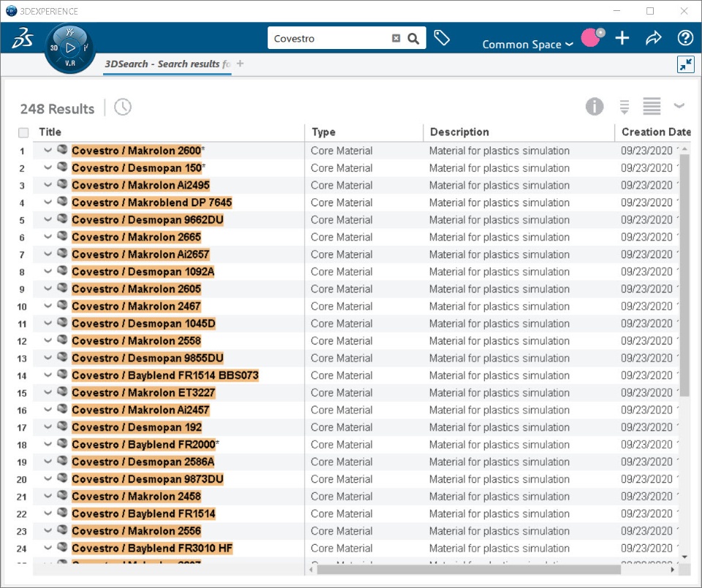Viewport: 702px width, 588px height.
Task: Open the pink user profile avatar
Action: [x=592, y=37]
